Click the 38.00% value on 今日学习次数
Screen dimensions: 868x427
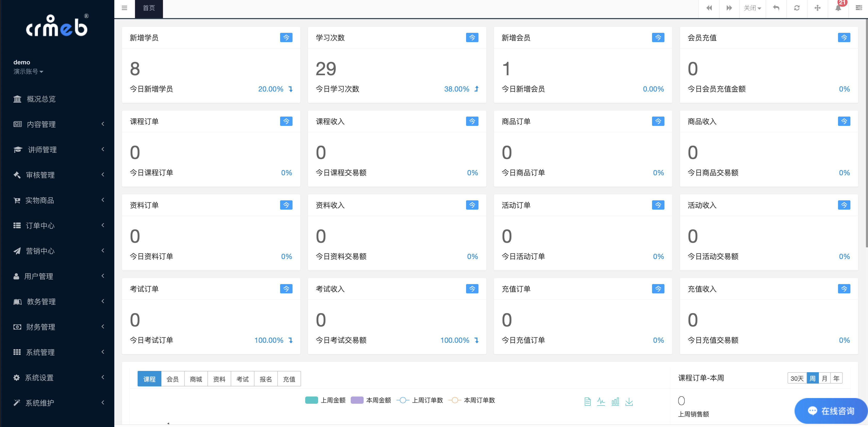pos(457,89)
